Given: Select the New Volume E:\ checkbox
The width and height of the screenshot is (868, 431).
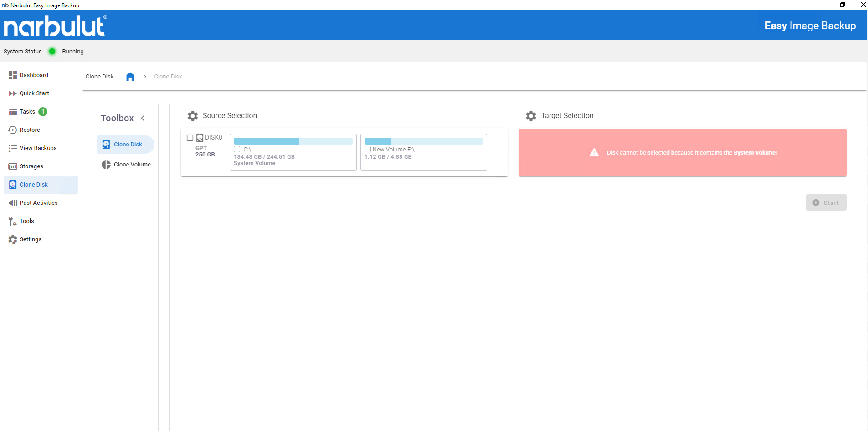Looking at the screenshot, I should coord(368,150).
